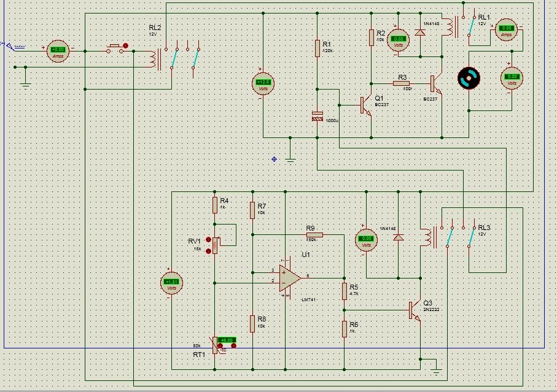This screenshot has width=557, height=392.
Task: Select the ammeter next to RL1 contacts
Action: [x=506, y=30]
